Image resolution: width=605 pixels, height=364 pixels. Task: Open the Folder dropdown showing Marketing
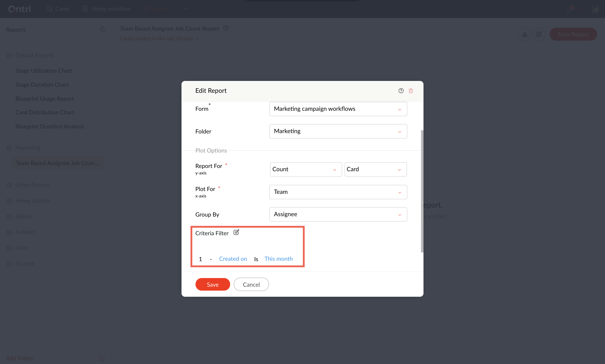[338, 131]
